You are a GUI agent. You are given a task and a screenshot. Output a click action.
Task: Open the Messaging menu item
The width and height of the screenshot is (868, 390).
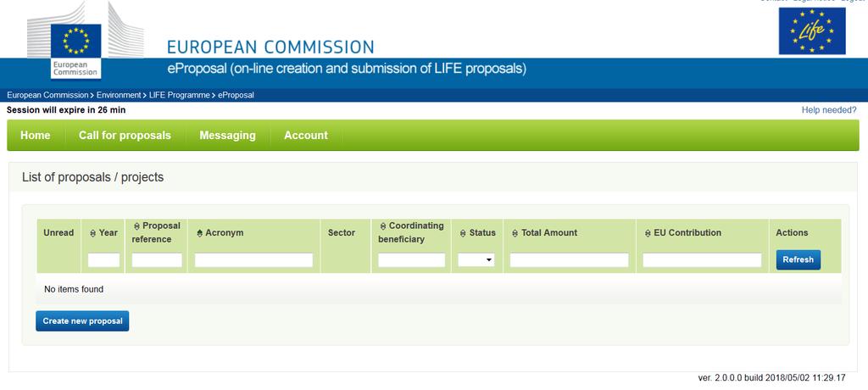pos(227,135)
